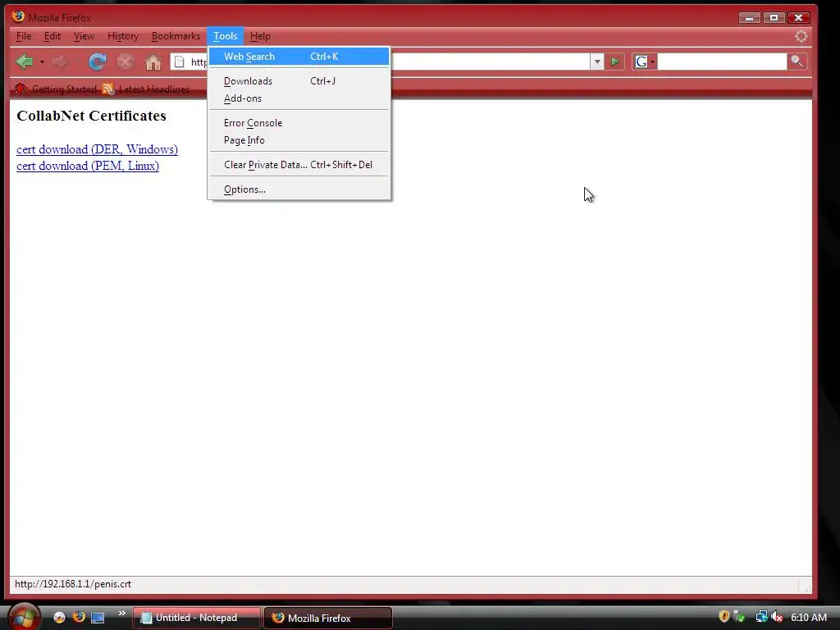Image resolution: width=840 pixels, height=630 pixels.
Task: Switch to Untitled - Notepad taskbar button
Action: tap(197, 618)
